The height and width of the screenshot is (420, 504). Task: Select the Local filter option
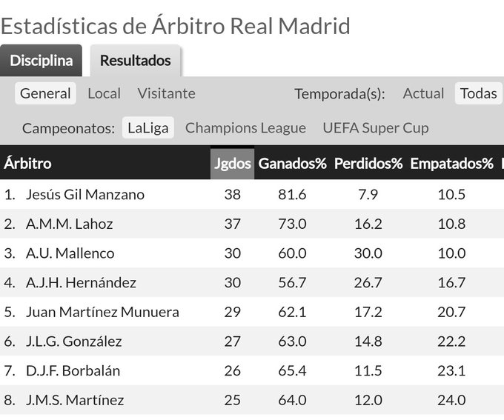pos(105,93)
